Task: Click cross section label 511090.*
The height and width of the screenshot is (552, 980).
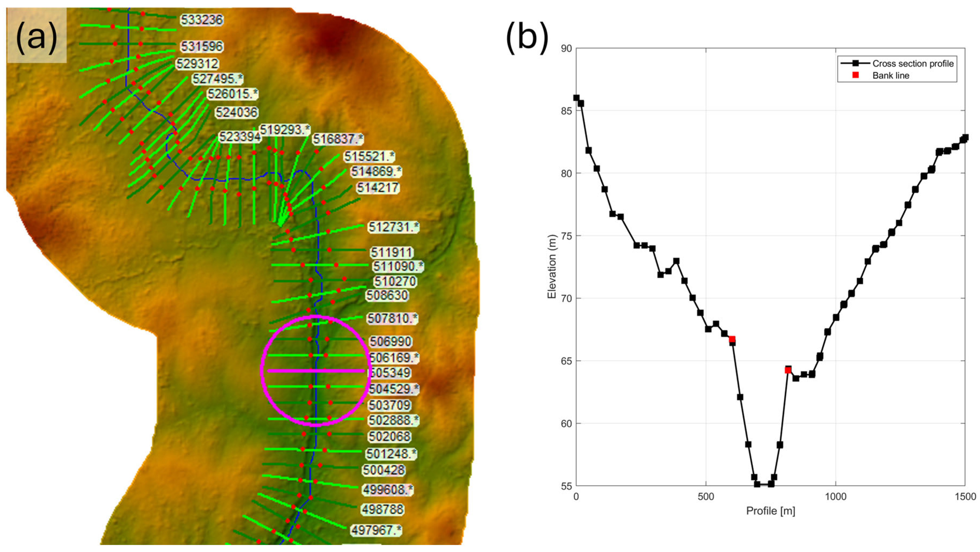Action: pos(398,267)
